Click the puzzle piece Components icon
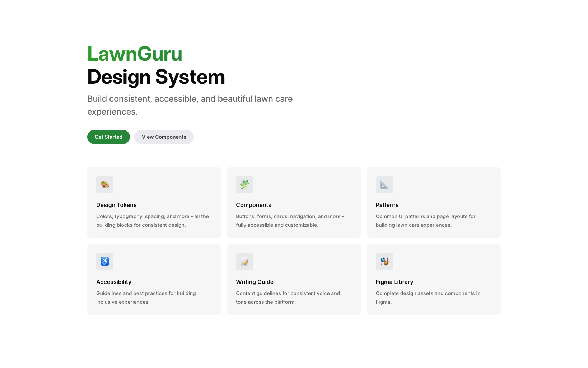Image resolution: width=588 pixels, height=368 pixels. (244, 185)
